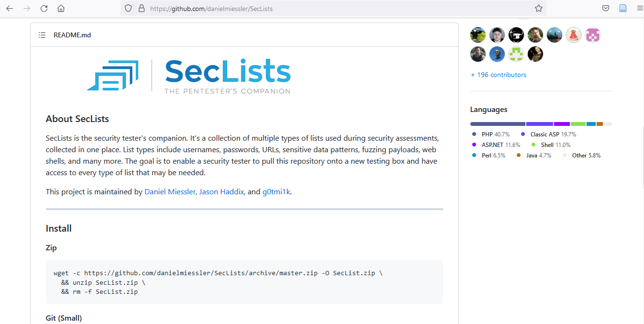Open the + 196 contributors link

click(498, 75)
